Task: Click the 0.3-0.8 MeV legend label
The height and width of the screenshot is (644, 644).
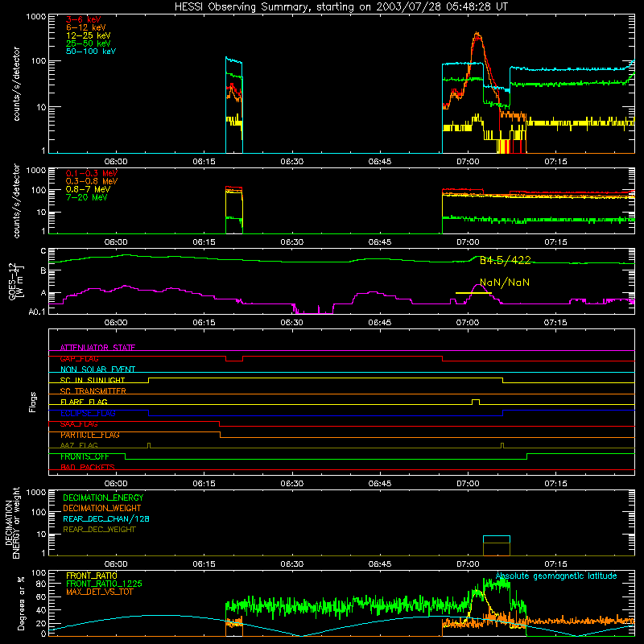Action: pos(92,181)
